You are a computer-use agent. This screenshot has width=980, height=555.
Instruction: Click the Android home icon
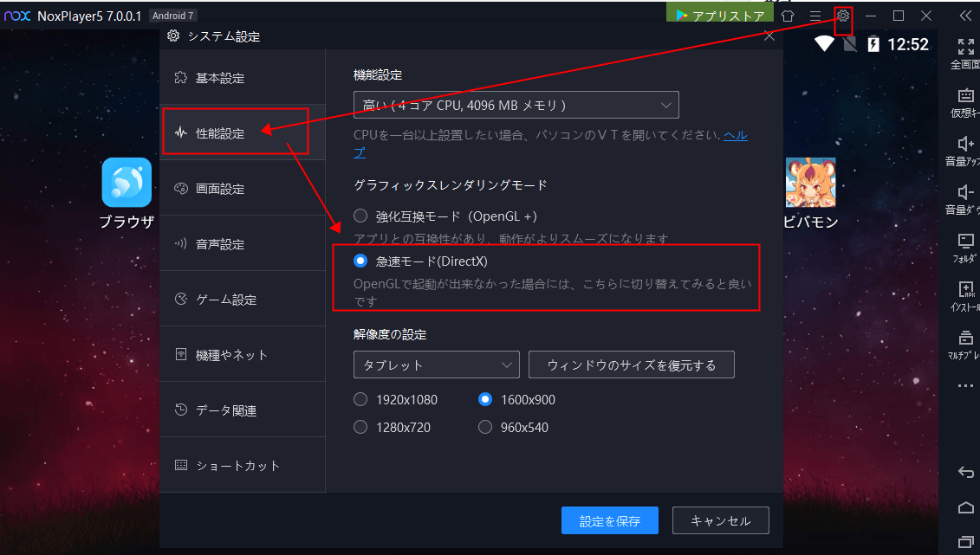coord(965,507)
